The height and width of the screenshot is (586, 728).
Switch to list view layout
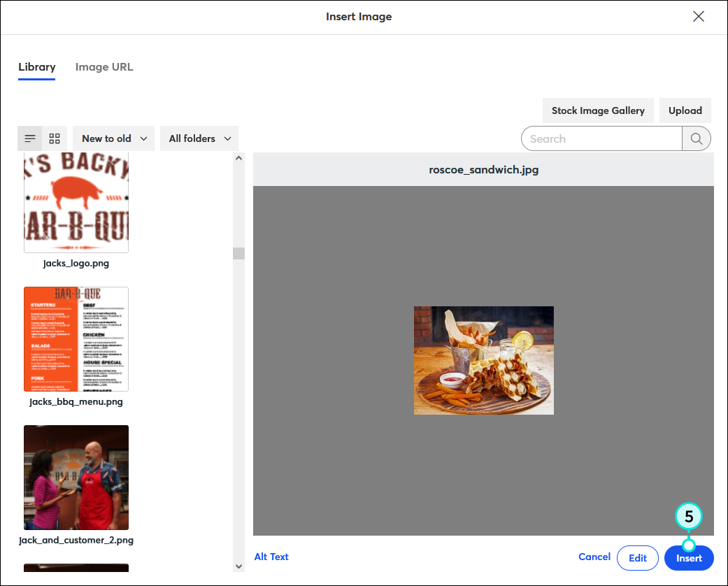click(29, 138)
